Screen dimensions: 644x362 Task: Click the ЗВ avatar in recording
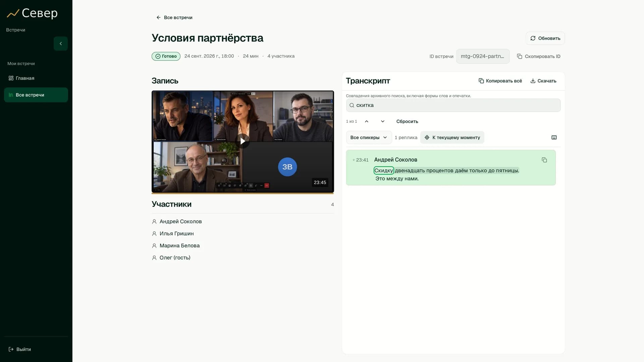click(x=287, y=167)
